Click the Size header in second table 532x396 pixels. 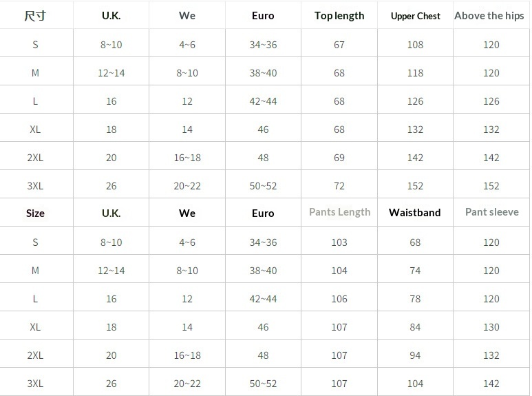(x=35, y=213)
